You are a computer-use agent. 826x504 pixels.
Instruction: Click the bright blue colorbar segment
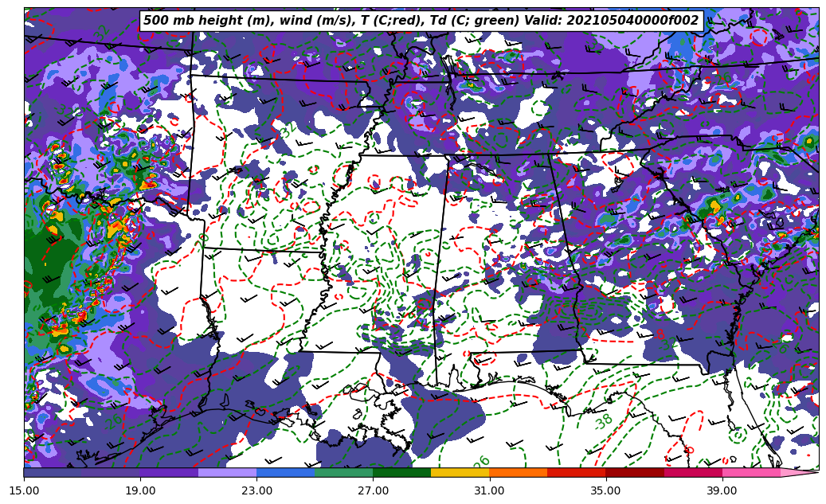(x=285, y=472)
